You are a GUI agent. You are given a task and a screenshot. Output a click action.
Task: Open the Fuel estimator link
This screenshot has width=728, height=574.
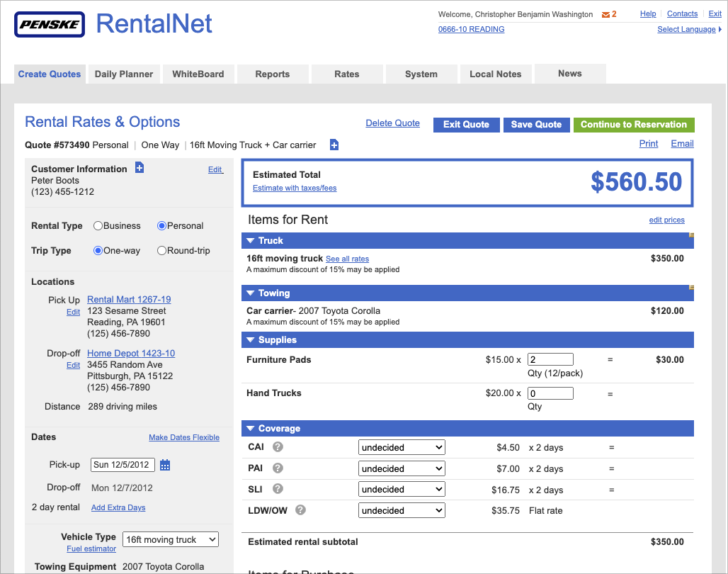(x=91, y=549)
